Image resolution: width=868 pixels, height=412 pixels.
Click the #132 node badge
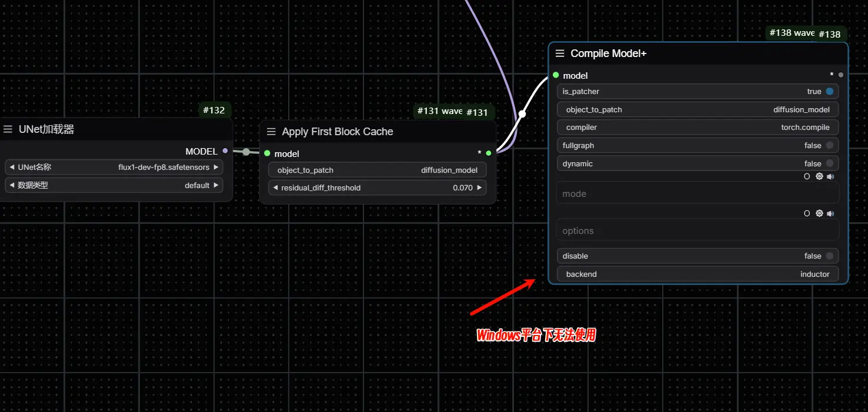point(214,110)
